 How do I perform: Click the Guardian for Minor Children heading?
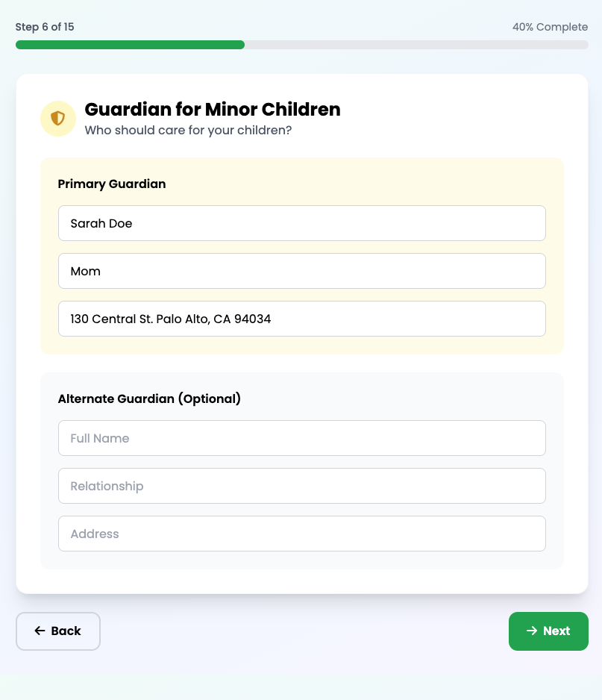click(x=213, y=110)
